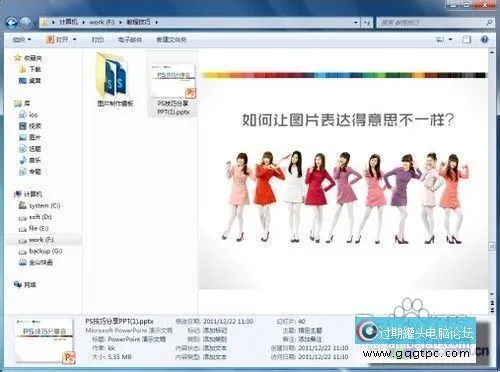Click 计算机 in the address bar path
The image size is (500, 372).
point(68,22)
